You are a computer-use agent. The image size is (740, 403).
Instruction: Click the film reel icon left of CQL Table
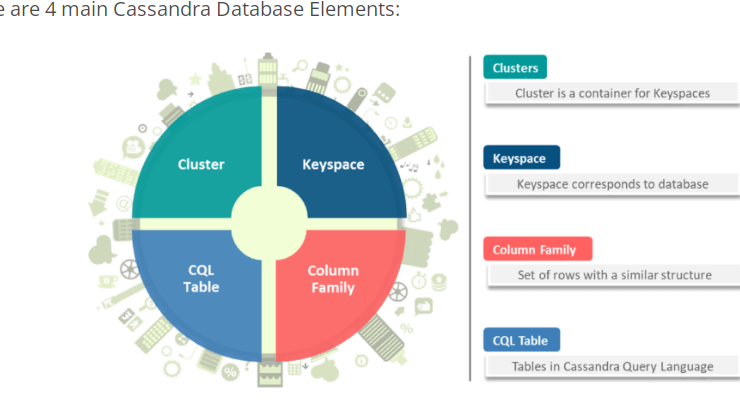pos(129,269)
